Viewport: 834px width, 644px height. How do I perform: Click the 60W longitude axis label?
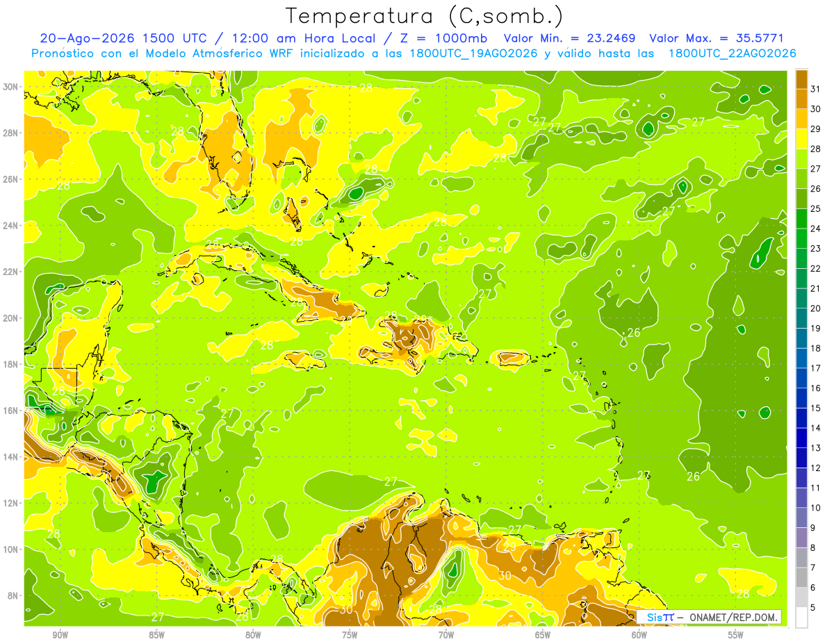pyautogui.click(x=639, y=635)
